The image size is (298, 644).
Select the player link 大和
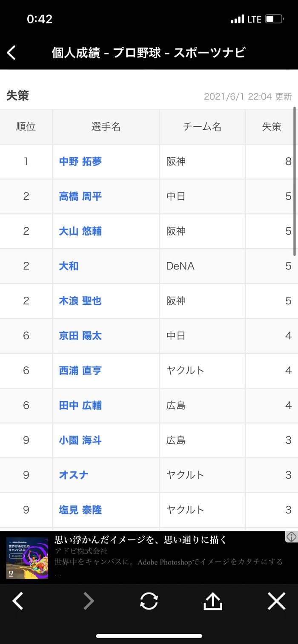click(x=69, y=266)
